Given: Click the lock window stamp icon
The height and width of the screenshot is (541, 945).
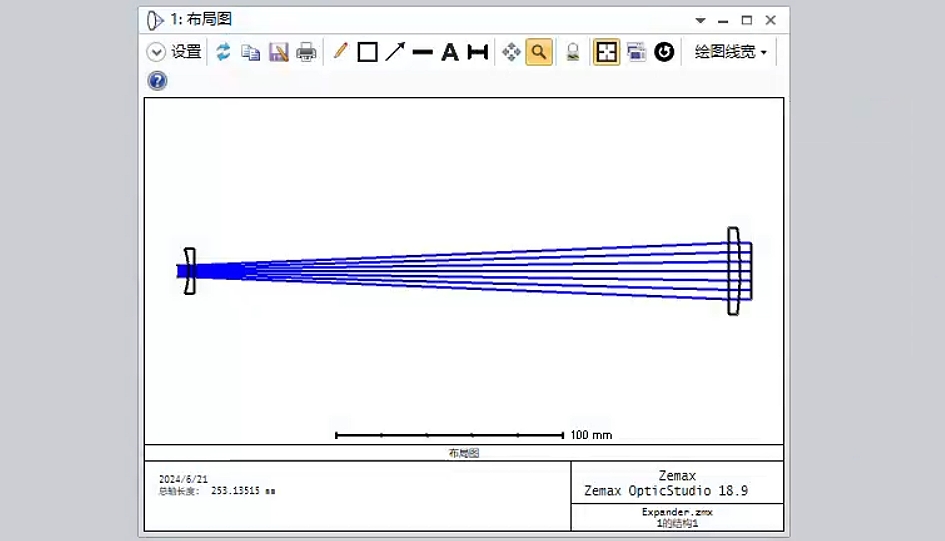Looking at the screenshot, I should click(x=572, y=52).
